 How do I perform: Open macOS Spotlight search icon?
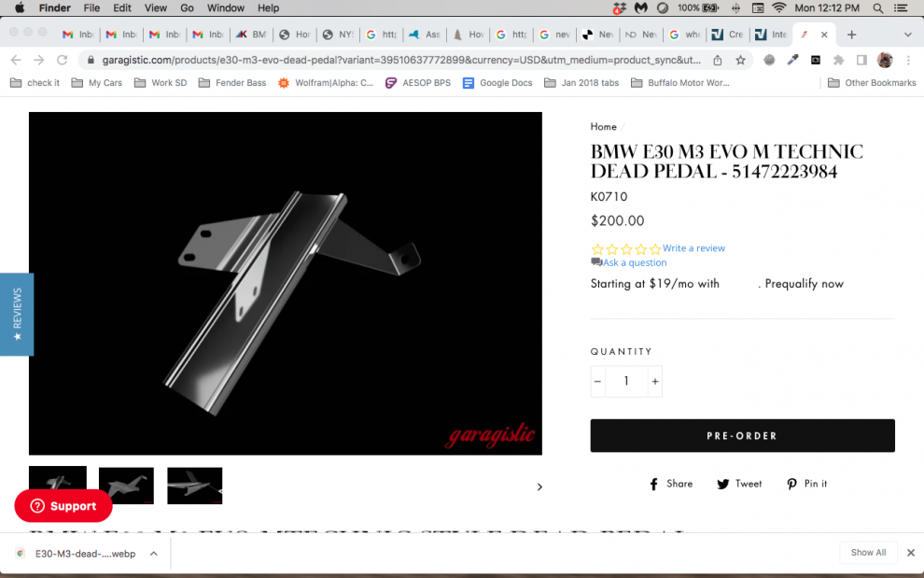click(x=877, y=8)
